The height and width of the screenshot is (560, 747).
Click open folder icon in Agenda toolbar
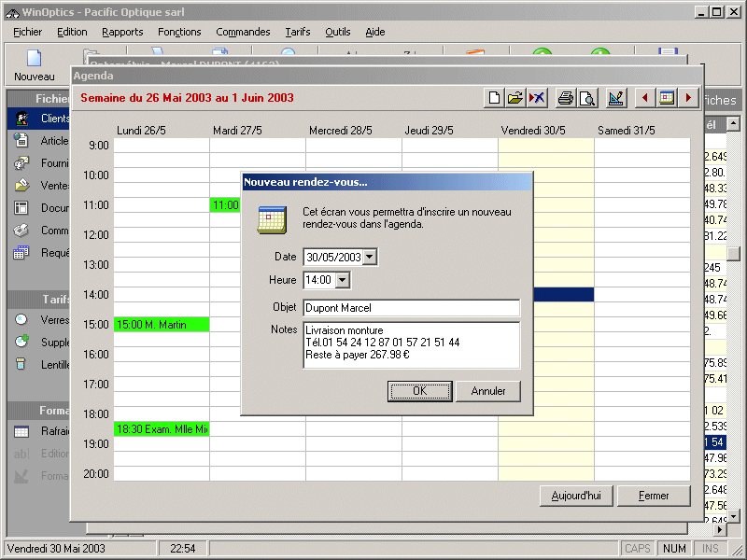[515, 98]
